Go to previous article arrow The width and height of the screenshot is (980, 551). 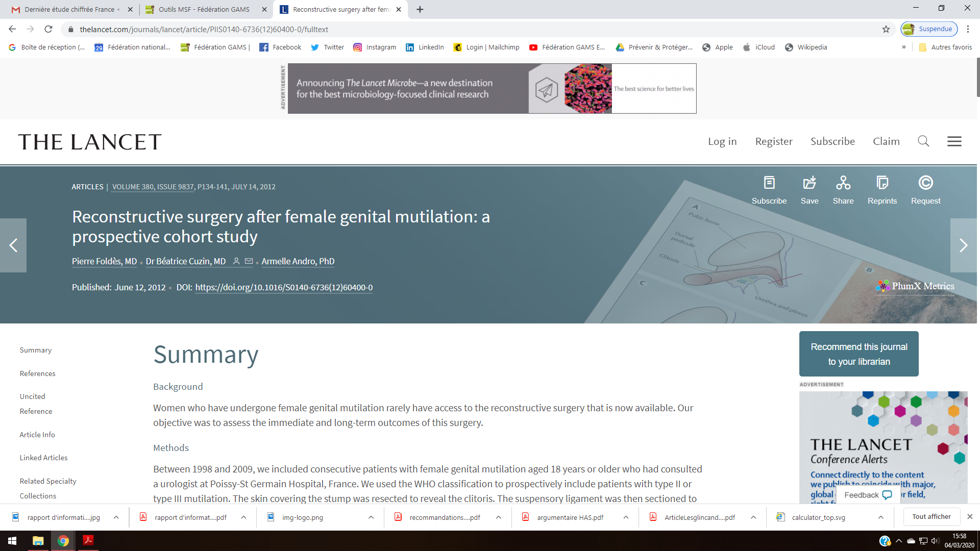tap(13, 245)
